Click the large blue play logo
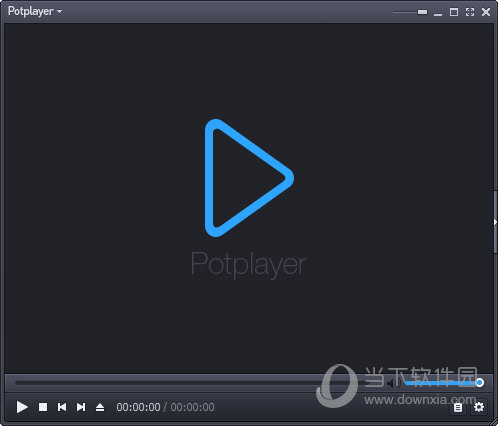 tap(249, 178)
